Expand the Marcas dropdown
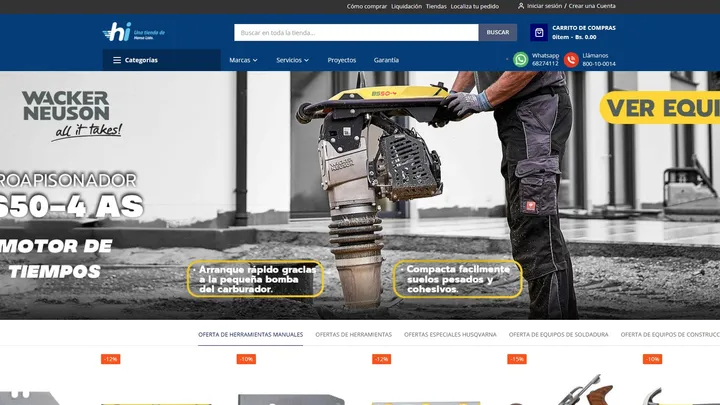The width and height of the screenshot is (720, 405). pyautogui.click(x=243, y=60)
